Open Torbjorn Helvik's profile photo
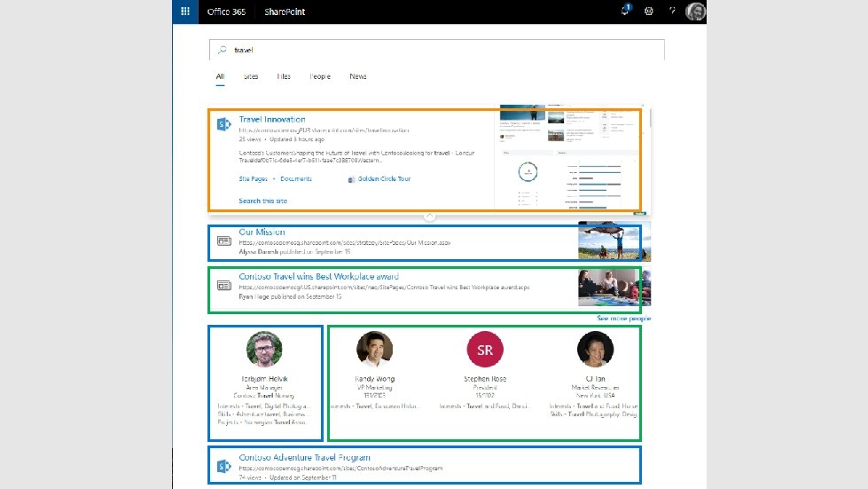868x489 pixels. 264,349
